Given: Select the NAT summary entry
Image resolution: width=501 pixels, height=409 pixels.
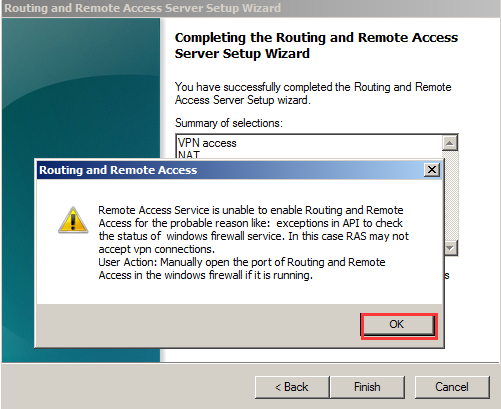Looking at the screenshot, I should click(189, 154).
